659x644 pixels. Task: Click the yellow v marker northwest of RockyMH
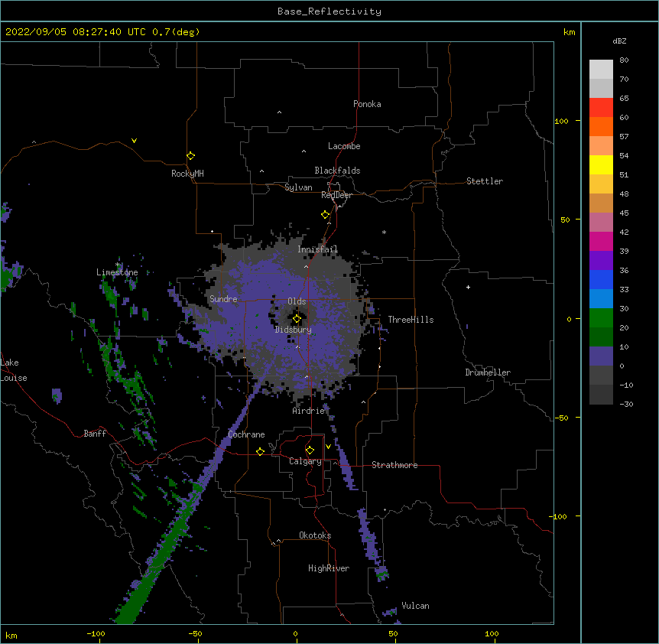[134, 141]
